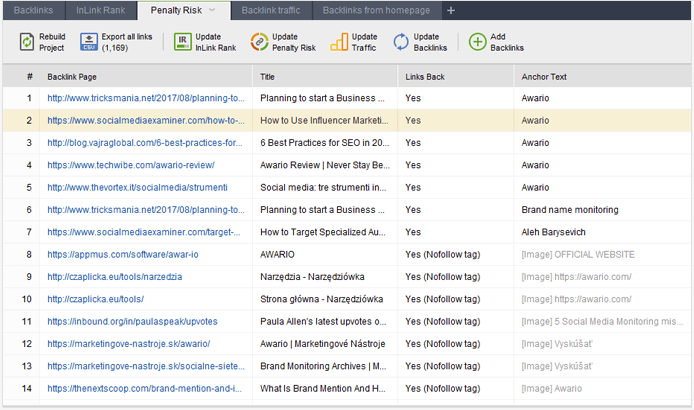Open the thevortex.it socialmedia link
This screenshot has height=410, width=694.
(x=137, y=187)
